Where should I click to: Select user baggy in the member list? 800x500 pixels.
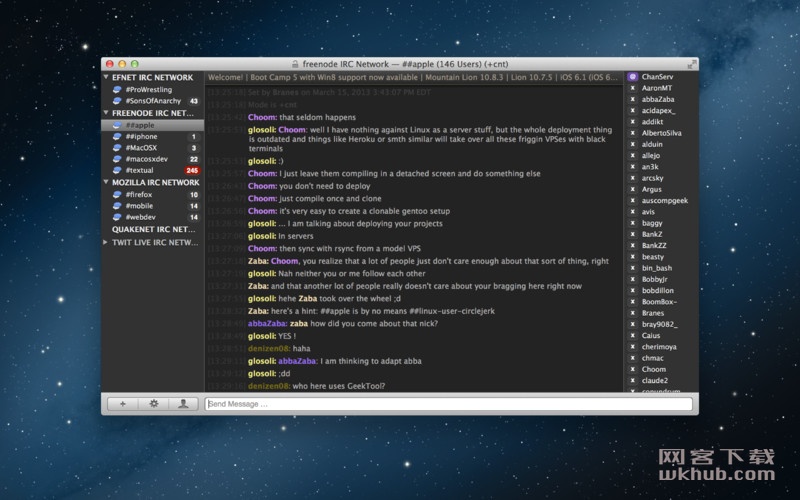652,223
